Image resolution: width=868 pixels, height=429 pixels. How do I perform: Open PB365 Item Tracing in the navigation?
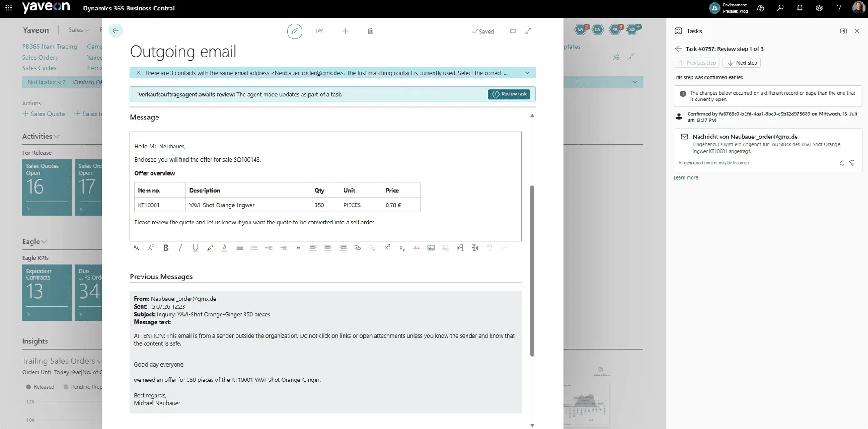tap(49, 47)
